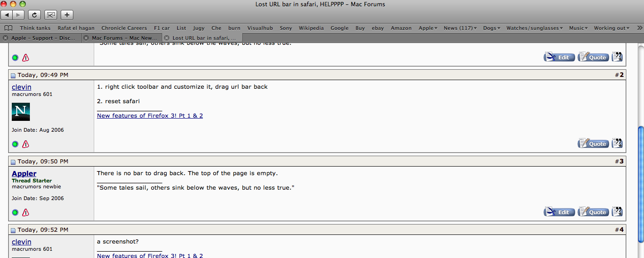Reload the current page

(x=34, y=15)
